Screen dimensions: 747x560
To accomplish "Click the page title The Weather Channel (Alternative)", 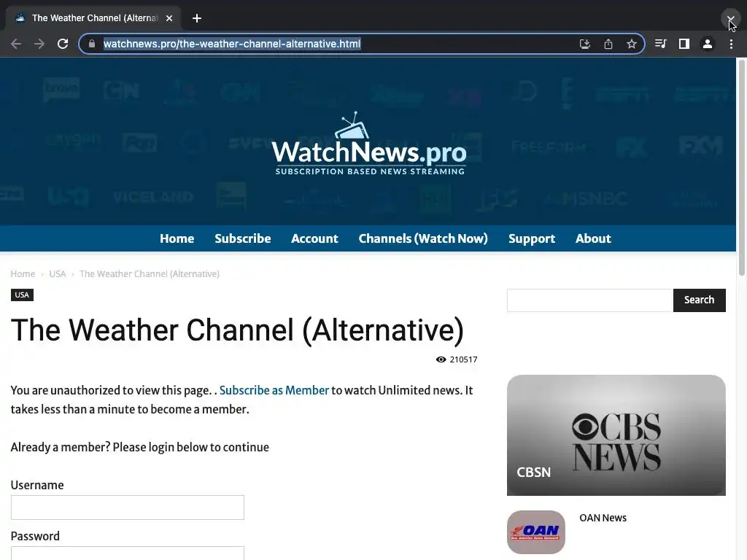I will (x=237, y=330).
